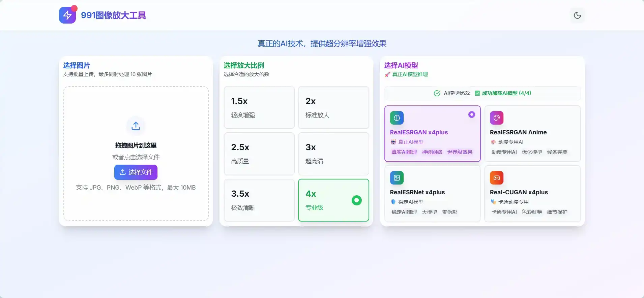Click the headline 真正的AI技术 text
The height and width of the screenshot is (298, 644).
pos(322,43)
